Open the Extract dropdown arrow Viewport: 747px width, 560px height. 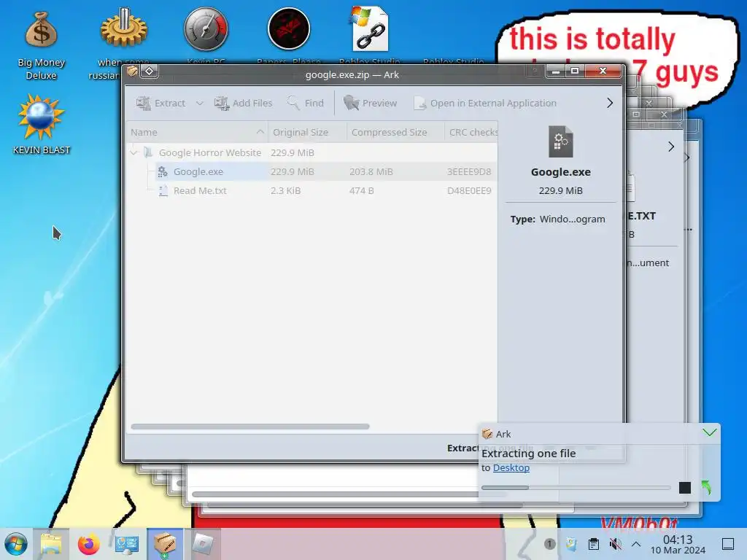tap(200, 103)
